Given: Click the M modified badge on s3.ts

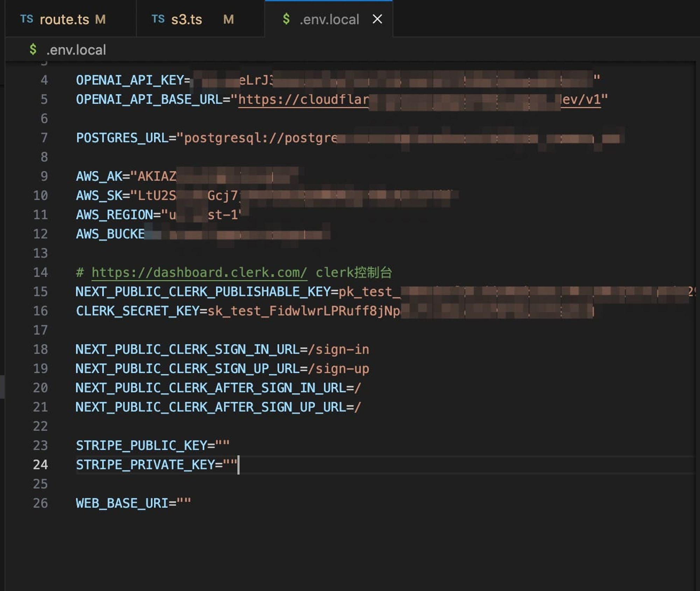Looking at the screenshot, I should pos(229,19).
